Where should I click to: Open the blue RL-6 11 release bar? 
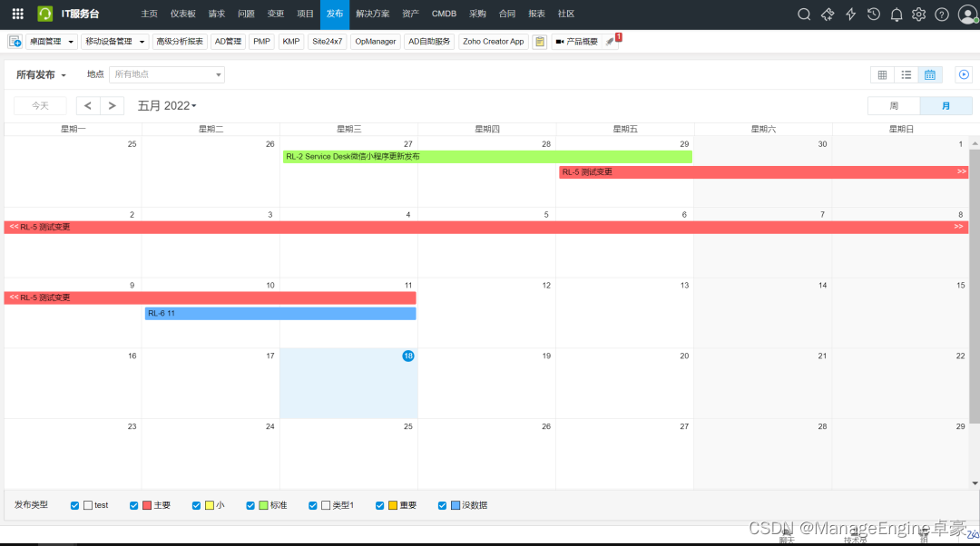(280, 314)
